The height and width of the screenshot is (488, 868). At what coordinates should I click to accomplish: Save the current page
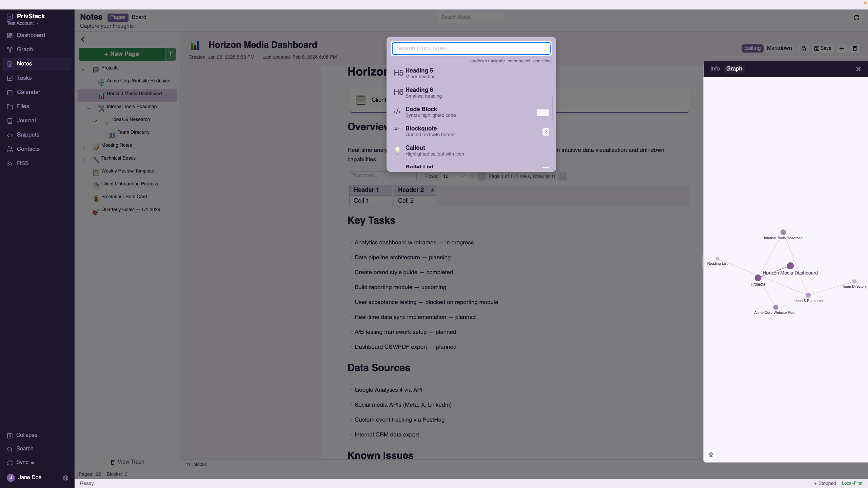click(x=822, y=48)
